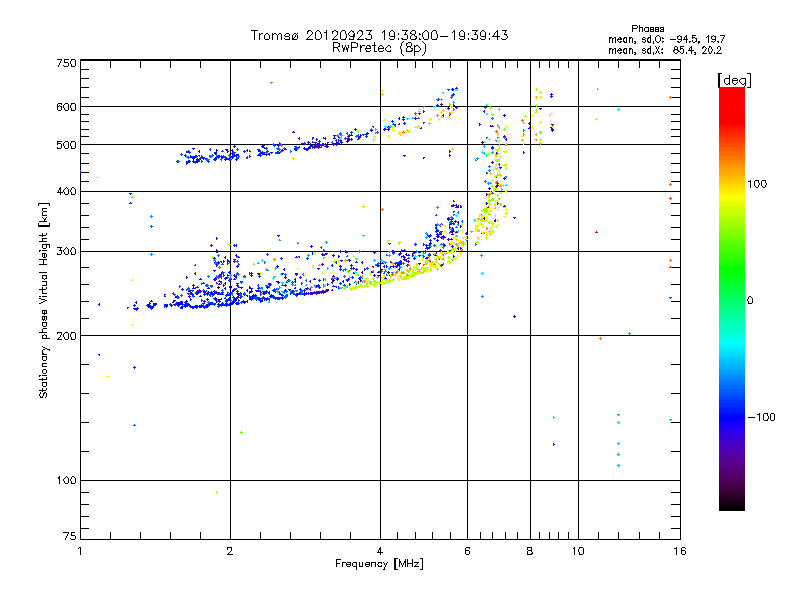Click the x-axis tick label '16'
The width and height of the screenshot is (800, 600).
tap(680, 551)
